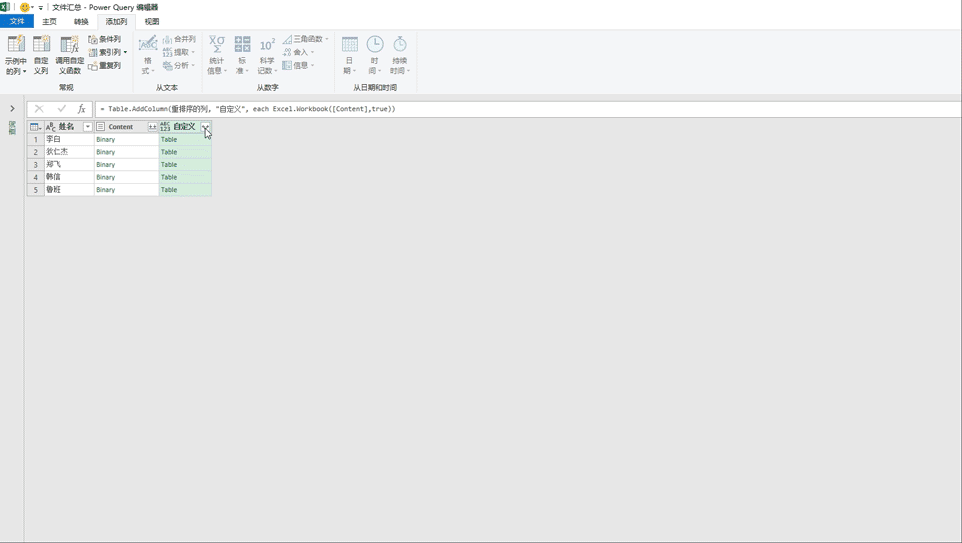Switch to the Home (主页) tab

49,21
